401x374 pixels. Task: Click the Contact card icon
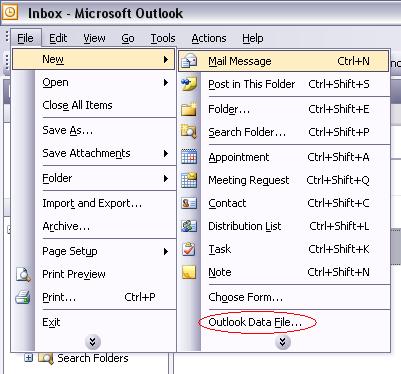click(x=189, y=203)
